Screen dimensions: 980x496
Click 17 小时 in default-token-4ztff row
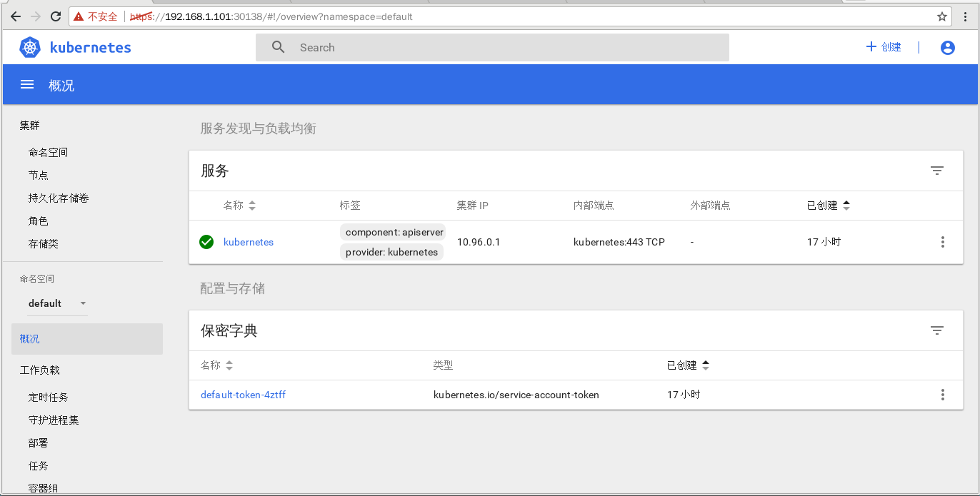[x=684, y=395]
